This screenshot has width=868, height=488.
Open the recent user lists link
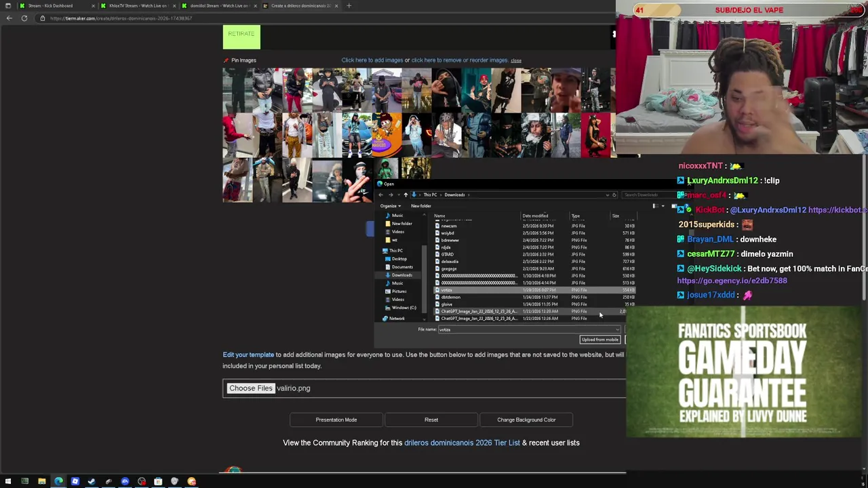[x=554, y=443]
